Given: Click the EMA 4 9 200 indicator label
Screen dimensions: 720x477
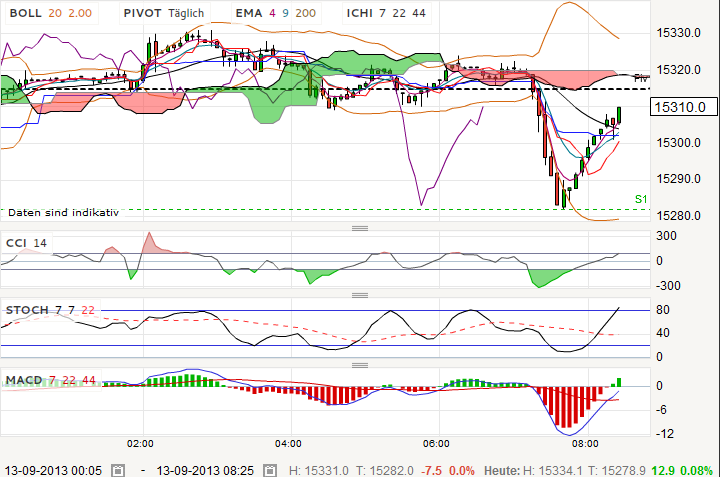Looking at the screenshot, I should pos(276,13).
